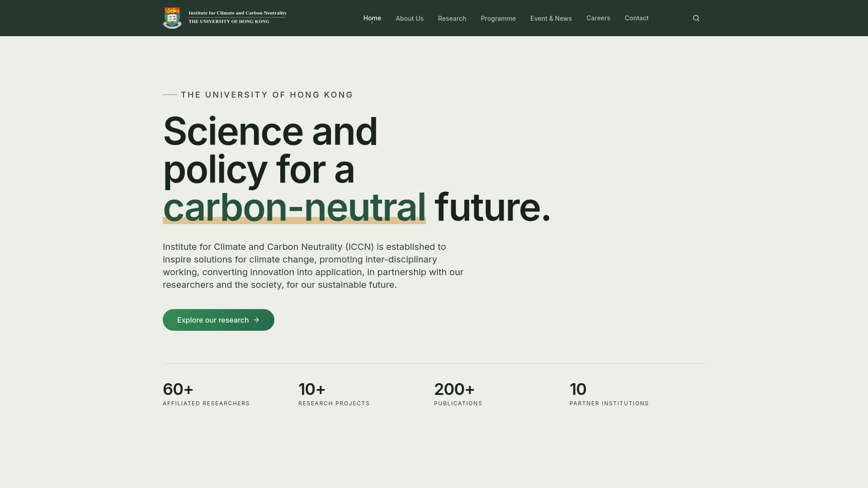Open the About Us menu
The height and width of the screenshot is (488, 868).
pyautogui.click(x=410, y=19)
